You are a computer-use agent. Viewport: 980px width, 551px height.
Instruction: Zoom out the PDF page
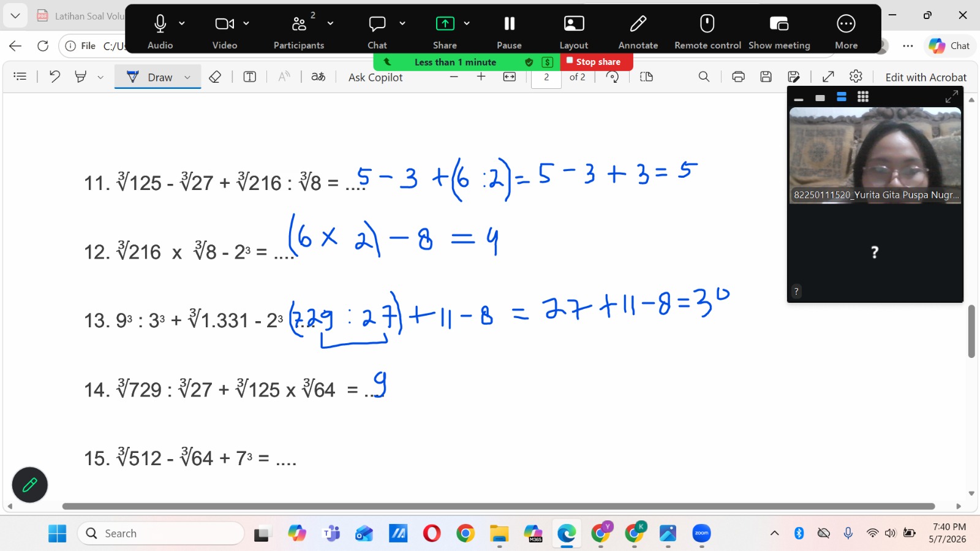click(454, 77)
